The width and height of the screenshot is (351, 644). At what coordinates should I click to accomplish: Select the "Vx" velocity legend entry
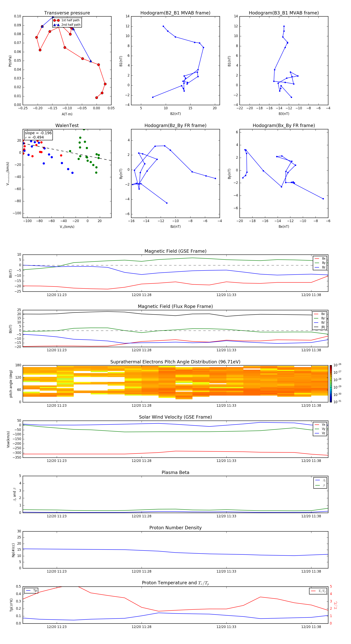320,424
